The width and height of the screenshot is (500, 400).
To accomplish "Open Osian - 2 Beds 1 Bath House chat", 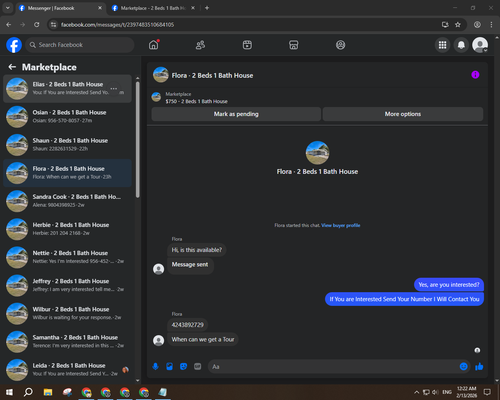I will (x=67, y=117).
